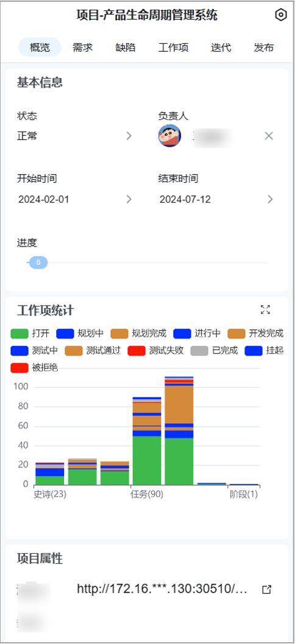Image resolution: width=295 pixels, height=644 pixels.
Task: Click the 进度 slider track
Action: 148,262
